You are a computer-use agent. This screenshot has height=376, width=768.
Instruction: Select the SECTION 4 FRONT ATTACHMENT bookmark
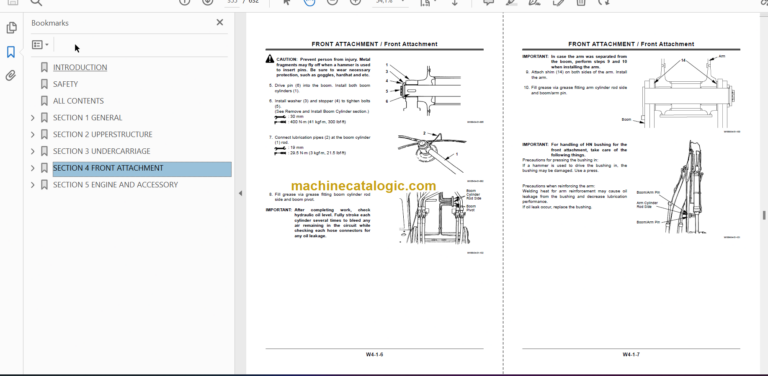click(142, 168)
